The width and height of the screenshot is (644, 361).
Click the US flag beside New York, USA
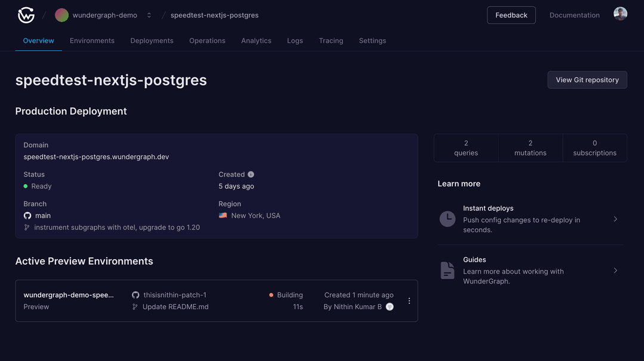coord(222,215)
